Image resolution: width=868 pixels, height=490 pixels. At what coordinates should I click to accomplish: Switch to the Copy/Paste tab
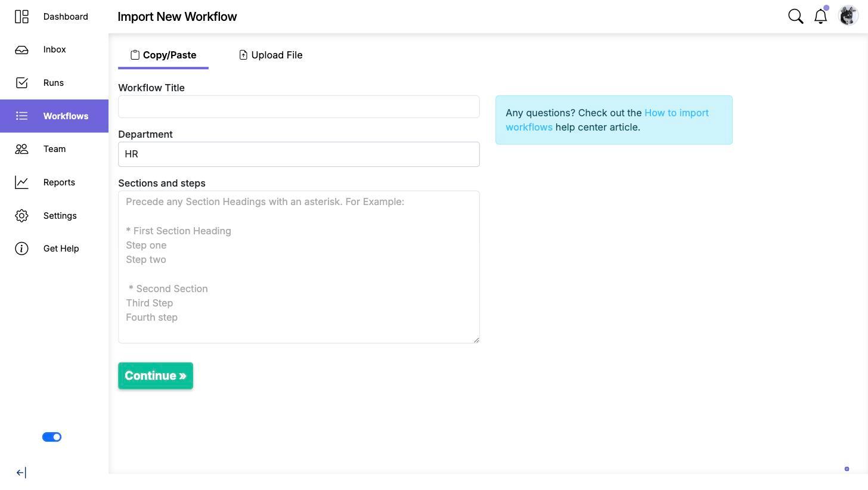click(163, 55)
